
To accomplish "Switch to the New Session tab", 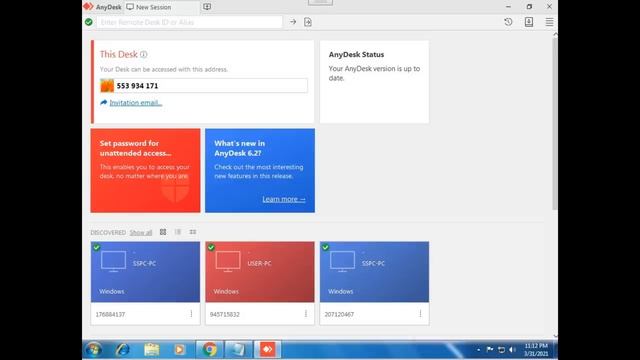I will tap(162, 7).
